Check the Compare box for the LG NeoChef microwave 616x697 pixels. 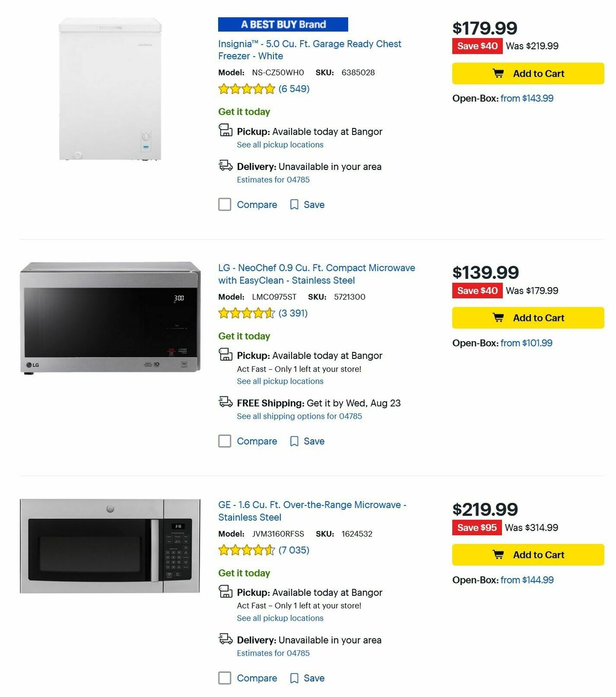pyautogui.click(x=225, y=441)
